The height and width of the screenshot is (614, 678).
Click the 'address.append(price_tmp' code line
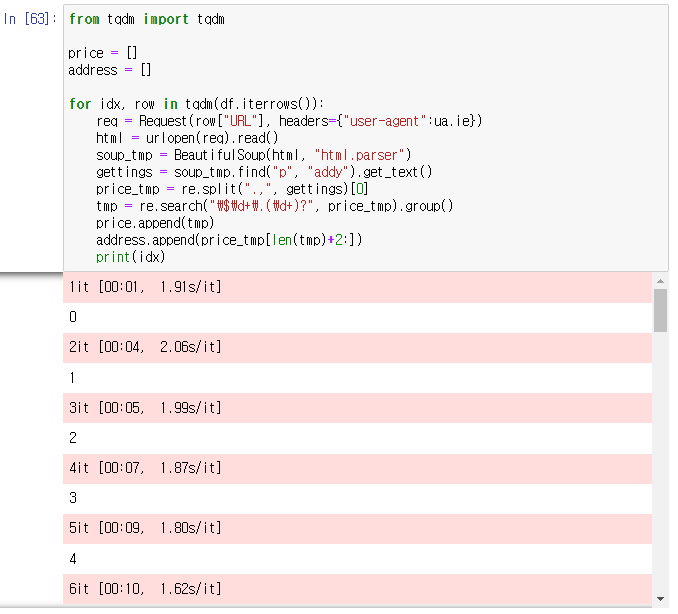click(x=229, y=240)
